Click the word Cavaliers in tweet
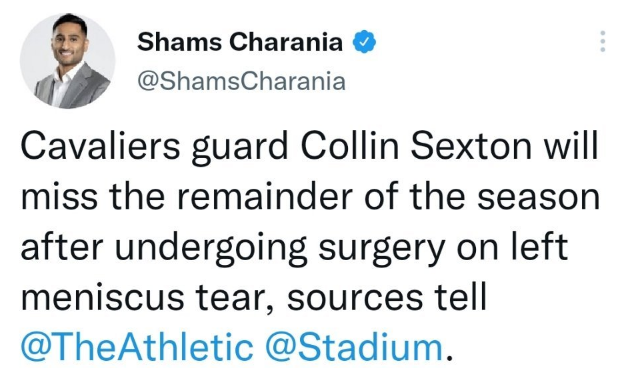 (100, 146)
